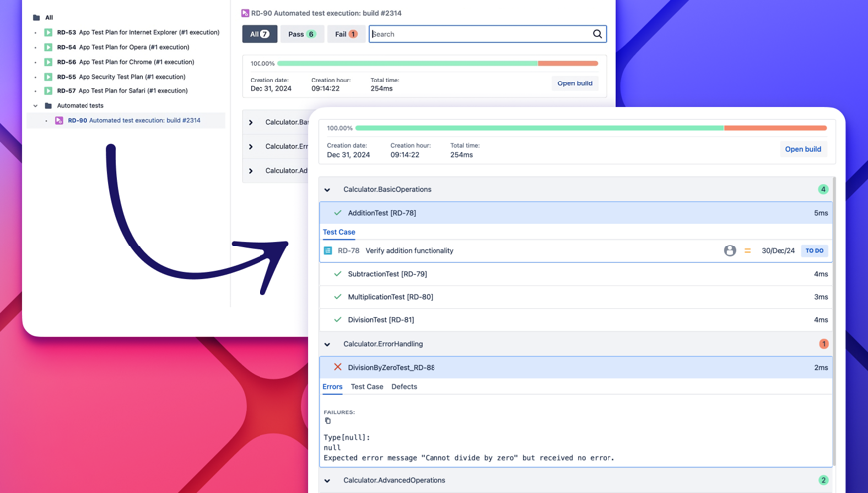Open the Test Case tab beside Errors

367,387
